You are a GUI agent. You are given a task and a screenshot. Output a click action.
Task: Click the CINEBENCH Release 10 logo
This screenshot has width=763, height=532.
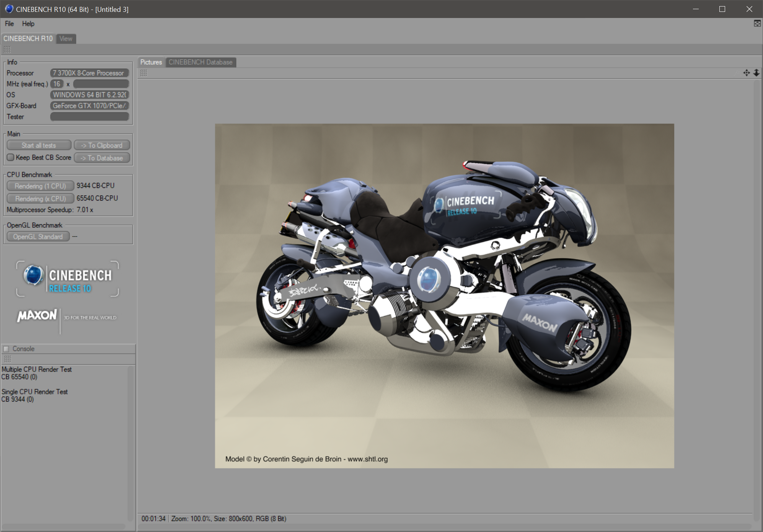point(67,279)
